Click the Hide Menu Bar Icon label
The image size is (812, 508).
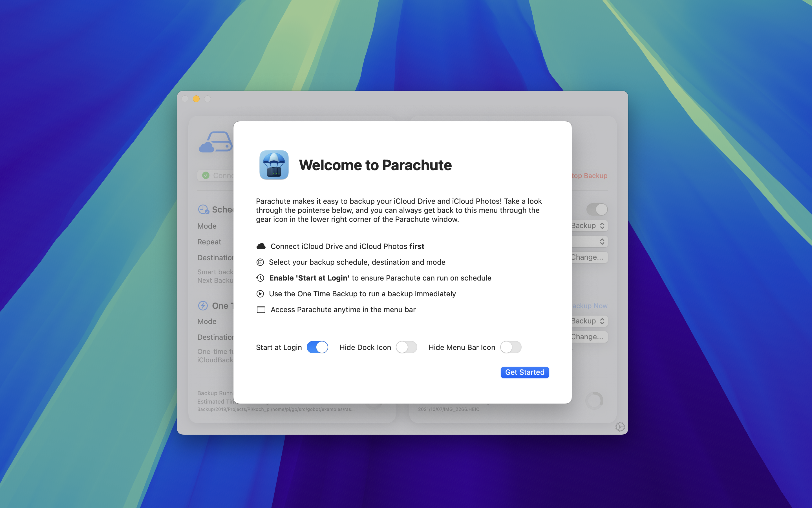(x=462, y=347)
